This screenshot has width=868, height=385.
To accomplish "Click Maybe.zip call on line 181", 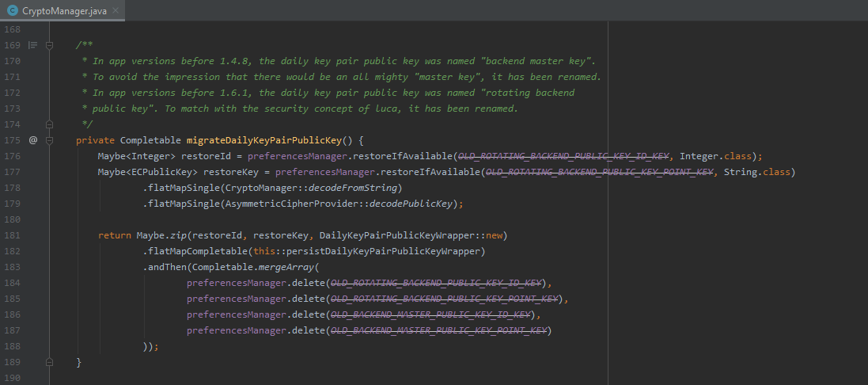I will click(x=161, y=235).
